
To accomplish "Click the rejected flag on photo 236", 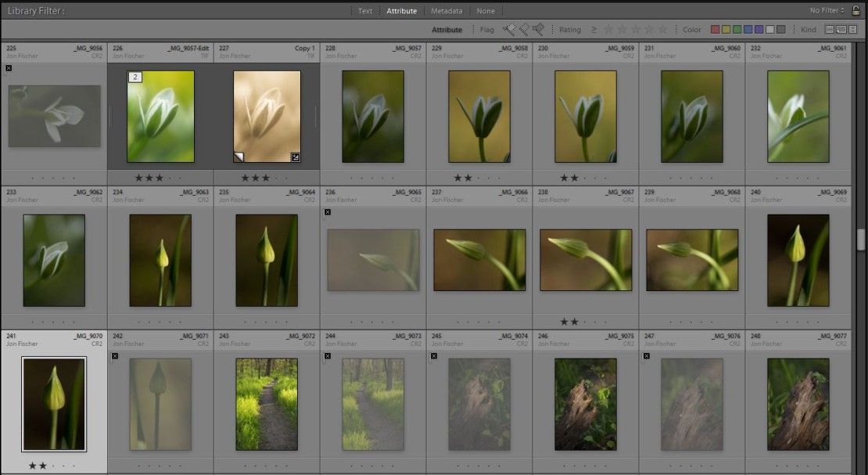I will pyautogui.click(x=328, y=212).
